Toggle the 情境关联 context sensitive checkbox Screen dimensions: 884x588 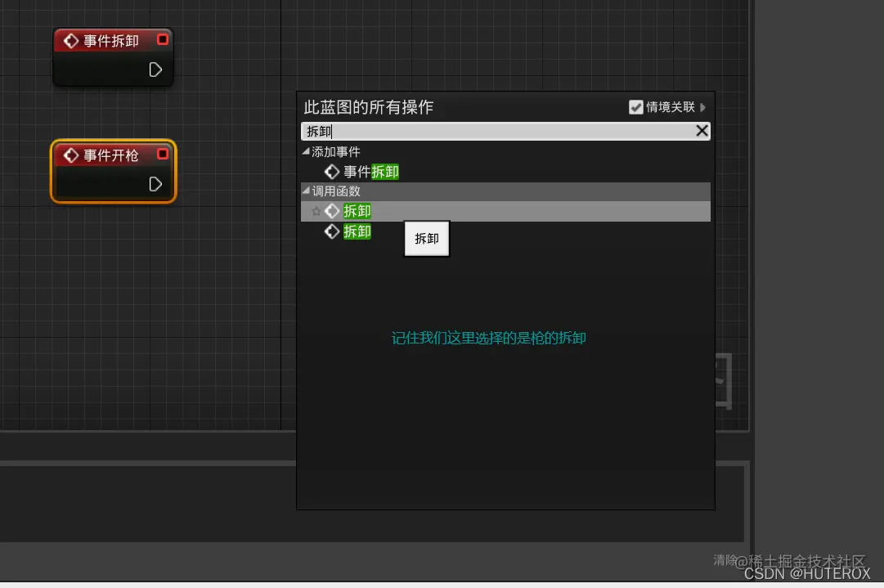pos(636,107)
